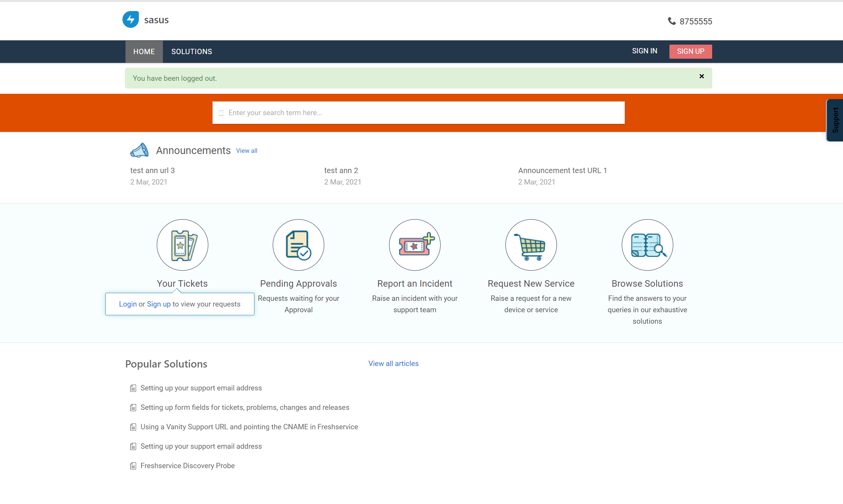Click the Report an Incident ticket icon
Image resolution: width=843 pixels, height=504 pixels.
(415, 245)
